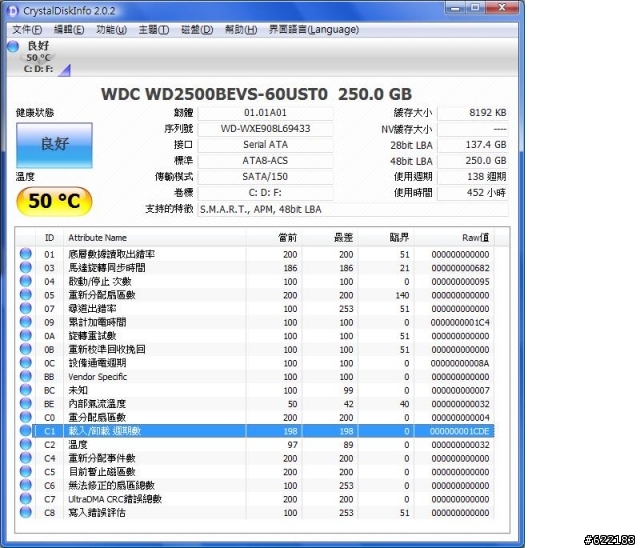Click status orb for attribute C0
Screen dimensions: 640x548
pyautogui.click(x=25, y=417)
